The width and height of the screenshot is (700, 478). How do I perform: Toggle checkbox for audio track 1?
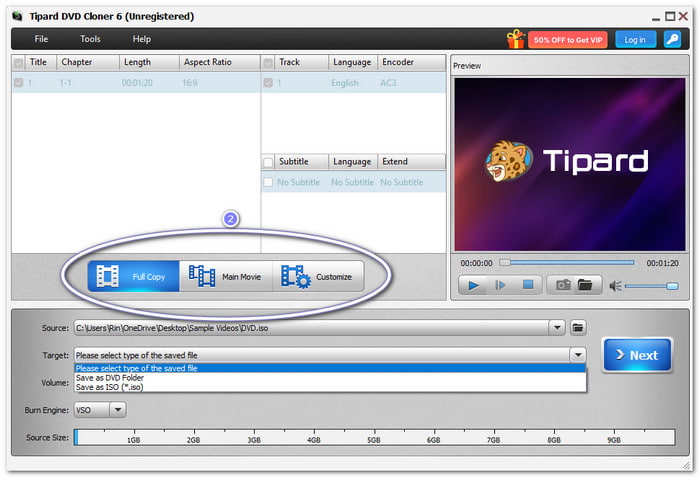268,83
